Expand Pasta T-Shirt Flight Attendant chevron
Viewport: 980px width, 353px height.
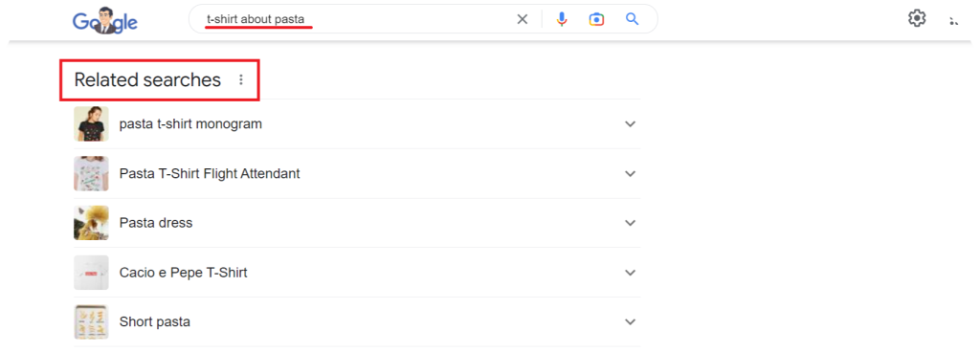tap(630, 174)
